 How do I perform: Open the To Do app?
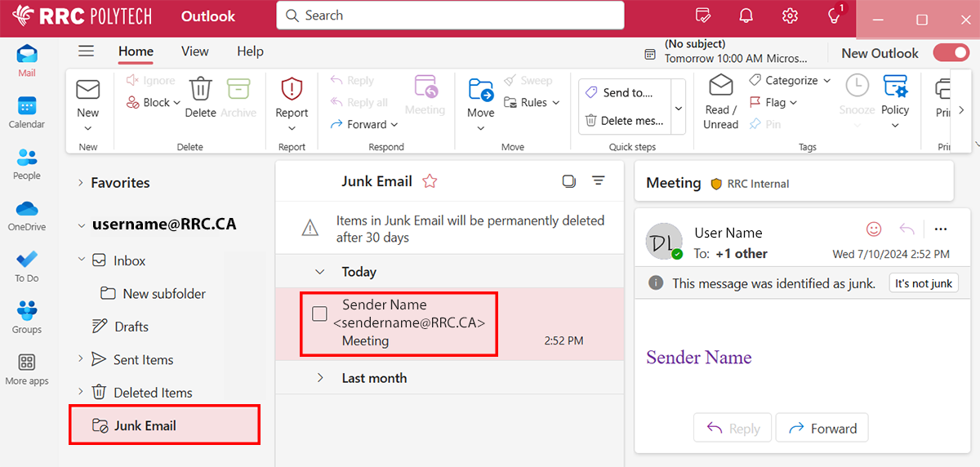pyautogui.click(x=26, y=266)
